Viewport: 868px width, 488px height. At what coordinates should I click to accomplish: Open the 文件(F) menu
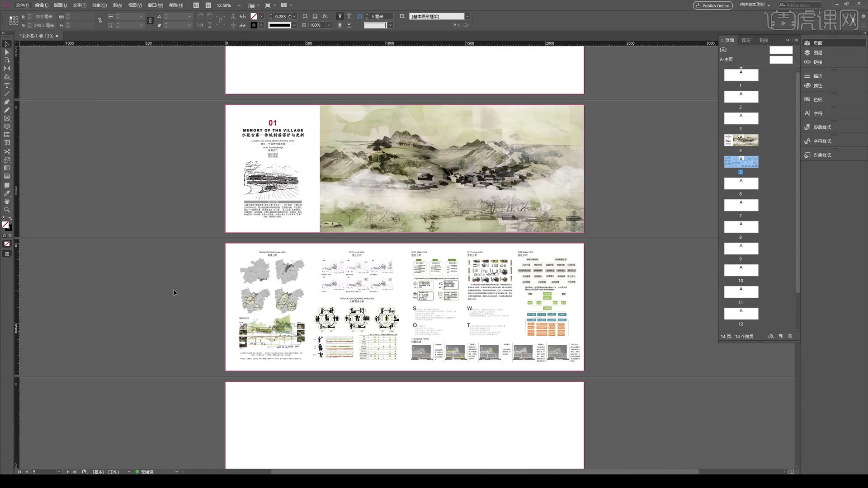point(22,5)
